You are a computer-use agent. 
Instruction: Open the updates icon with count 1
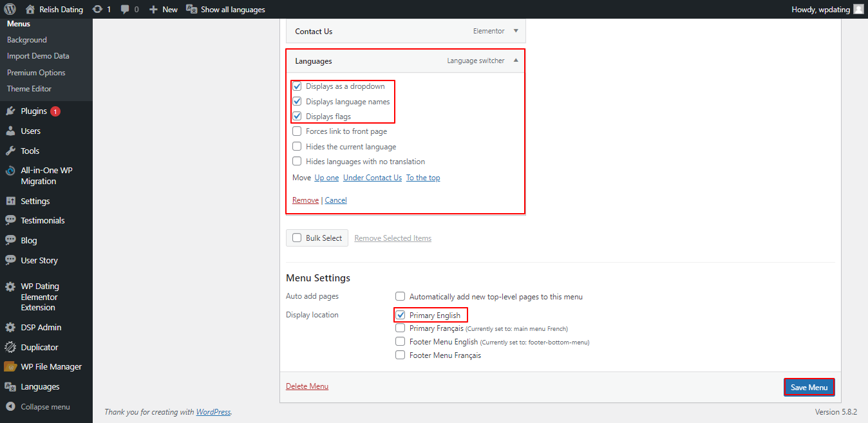[97, 9]
